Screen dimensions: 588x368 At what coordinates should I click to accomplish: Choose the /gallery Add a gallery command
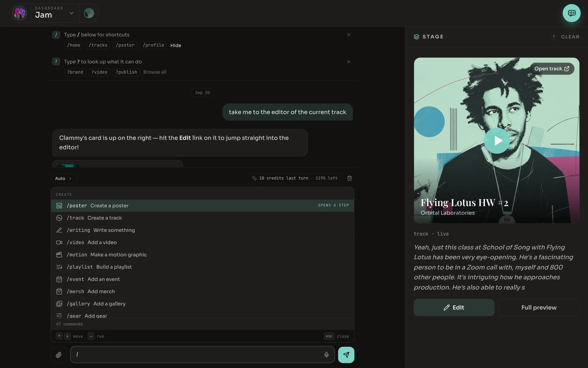202,304
